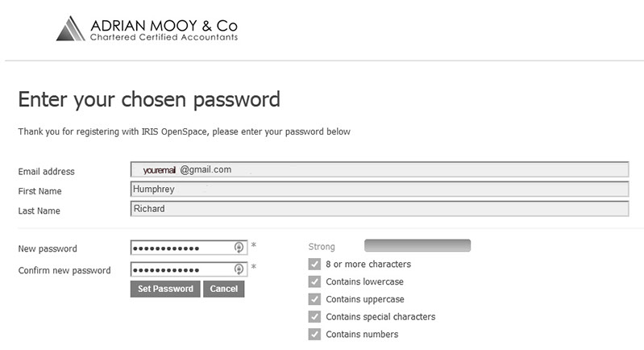Click the password strength meter bar
The image size is (644, 350).
coord(417,245)
